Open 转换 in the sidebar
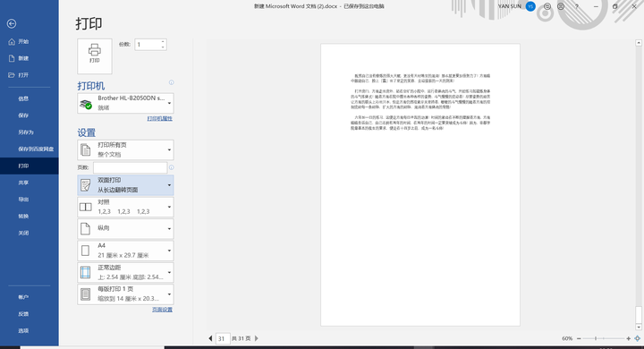The width and height of the screenshot is (644, 349). (x=30, y=217)
